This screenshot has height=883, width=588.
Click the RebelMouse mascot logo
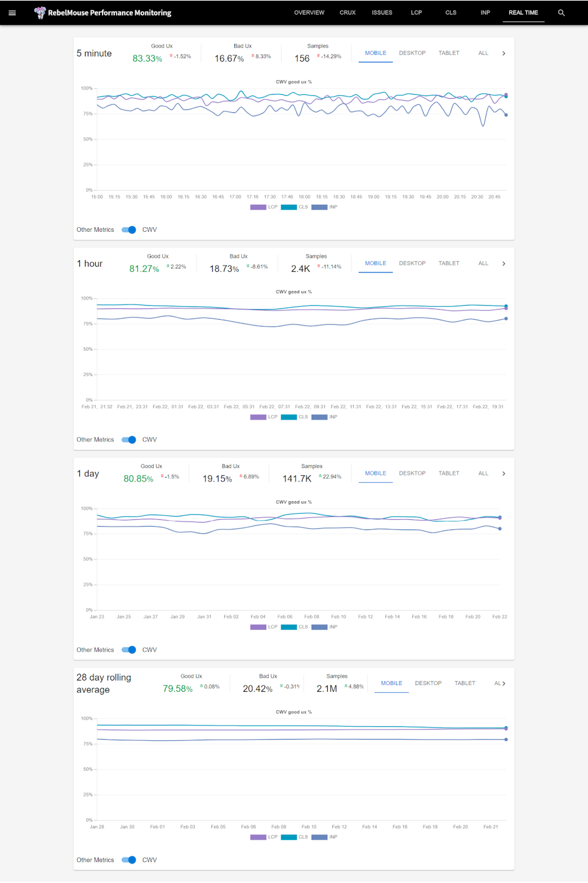[39, 12]
